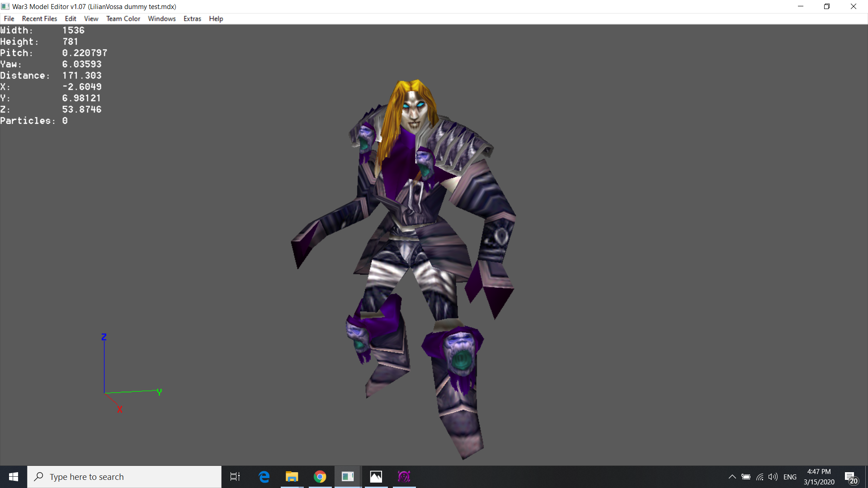Open Google Chrome from the taskbar
Screen dimensions: 868x488
[x=320, y=477]
